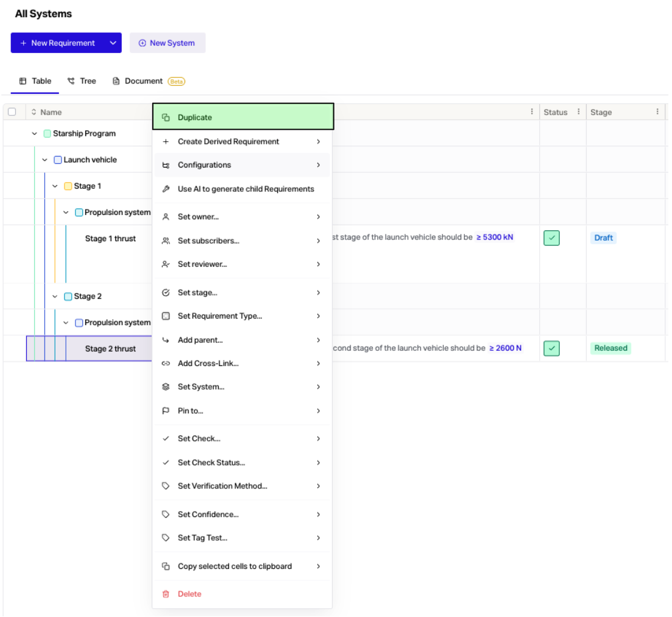Toggle the green status check for Stage 1 thrust
The width and height of the screenshot is (672, 617).
click(x=551, y=238)
